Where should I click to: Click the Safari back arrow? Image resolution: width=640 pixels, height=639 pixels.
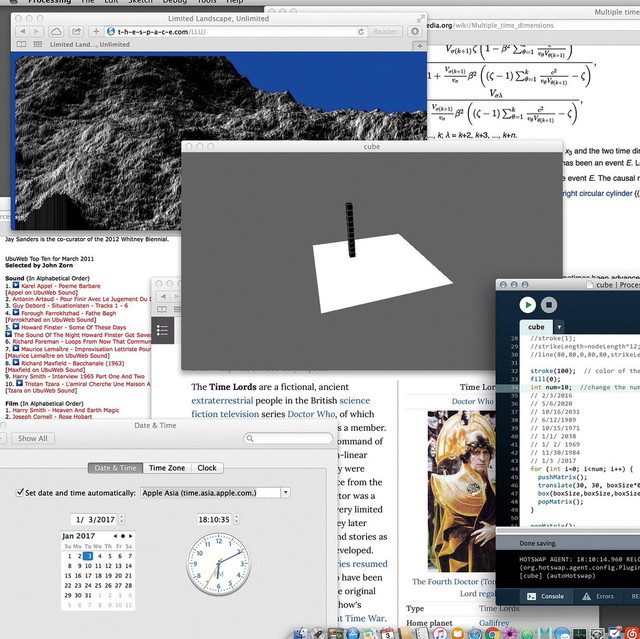pos(23,32)
